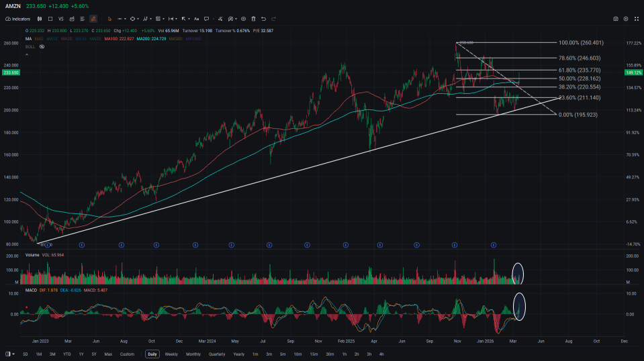Set range to 5Y
The image size is (644, 361).
click(x=94, y=354)
